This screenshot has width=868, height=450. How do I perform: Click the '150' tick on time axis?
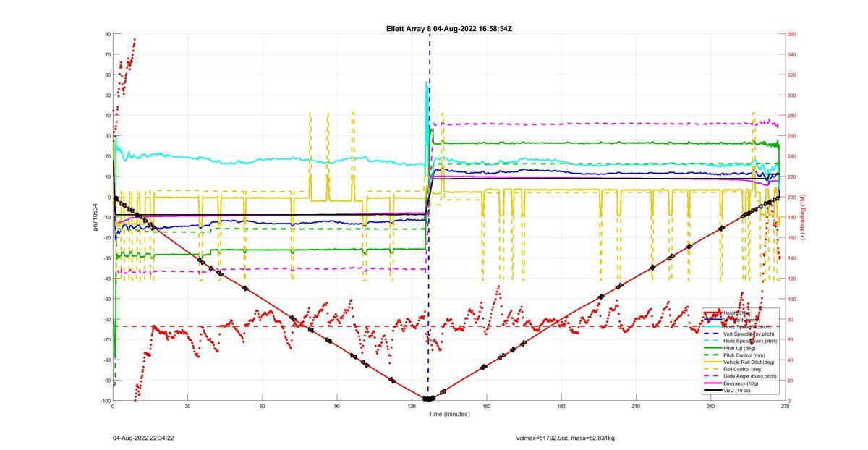(486, 407)
